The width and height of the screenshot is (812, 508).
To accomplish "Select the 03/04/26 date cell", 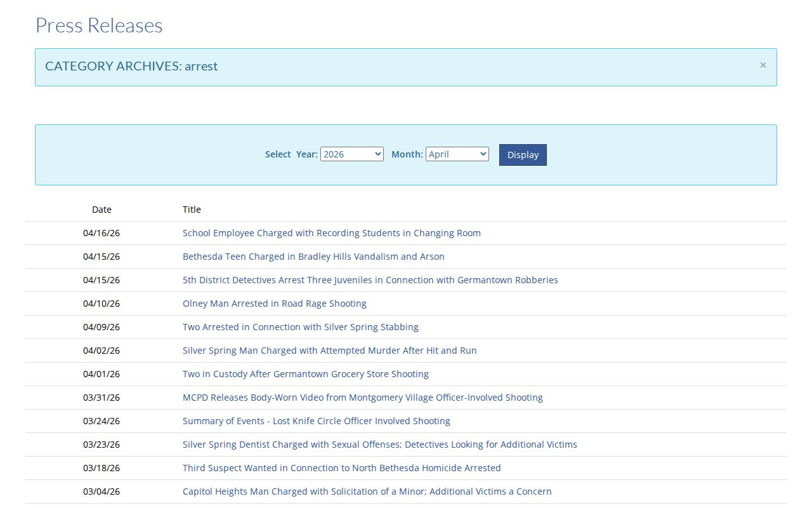I will pos(101,491).
